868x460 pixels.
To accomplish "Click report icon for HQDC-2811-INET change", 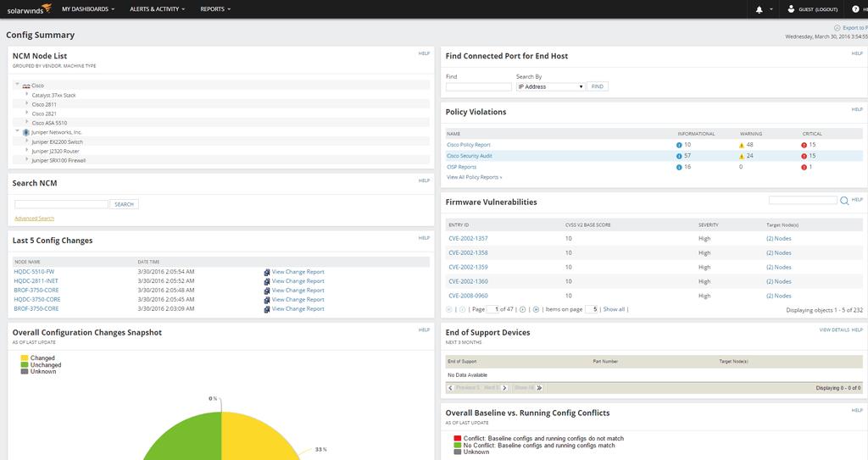I will (x=267, y=282).
